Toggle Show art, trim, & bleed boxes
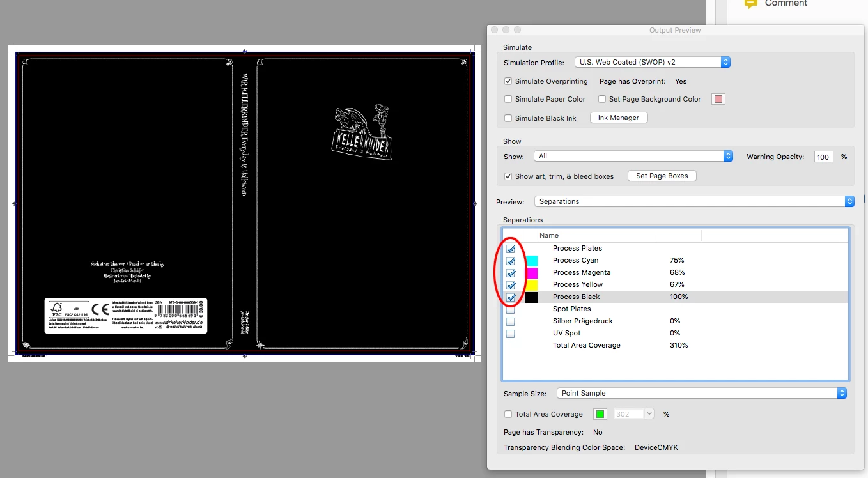 [x=508, y=176]
